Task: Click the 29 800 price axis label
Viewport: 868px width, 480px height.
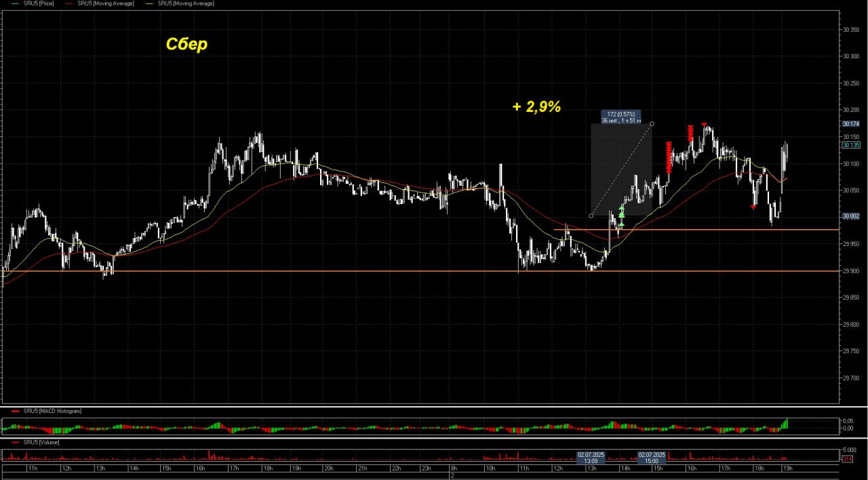Action: coord(852,325)
